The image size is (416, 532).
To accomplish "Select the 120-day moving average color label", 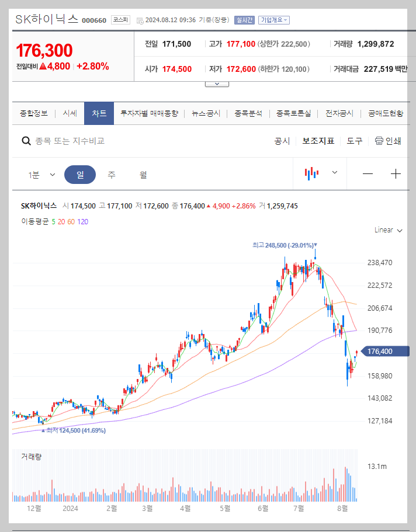I will pos(84,222).
